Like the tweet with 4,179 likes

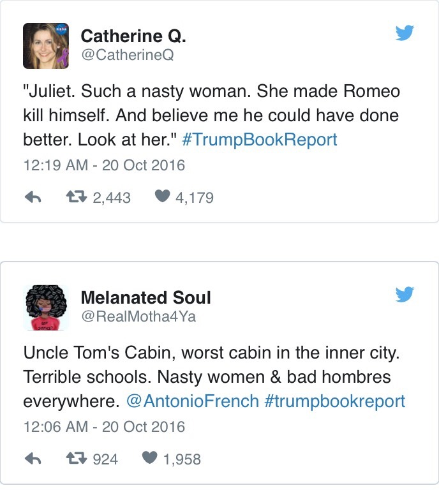[x=163, y=198]
